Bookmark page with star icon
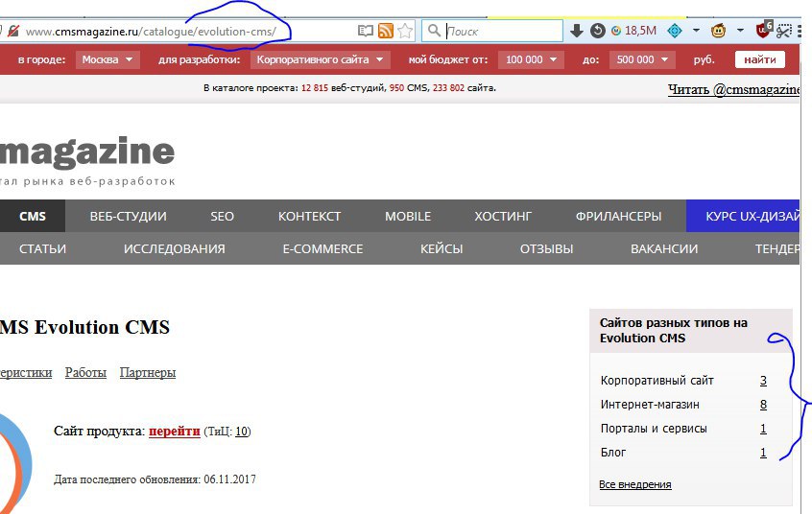This screenshot has height=514, width=812. (x=405, y=31)
